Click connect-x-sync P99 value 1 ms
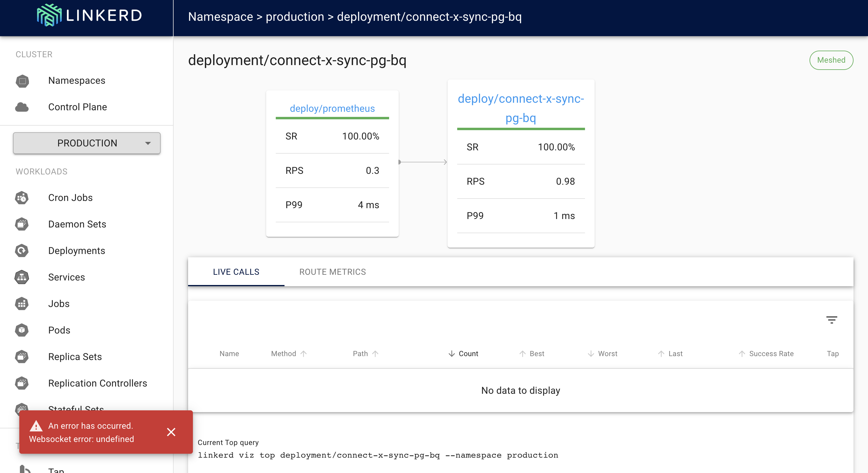This screenshot has width=868, height=473. pyautogui.click(x=564, y=216)
